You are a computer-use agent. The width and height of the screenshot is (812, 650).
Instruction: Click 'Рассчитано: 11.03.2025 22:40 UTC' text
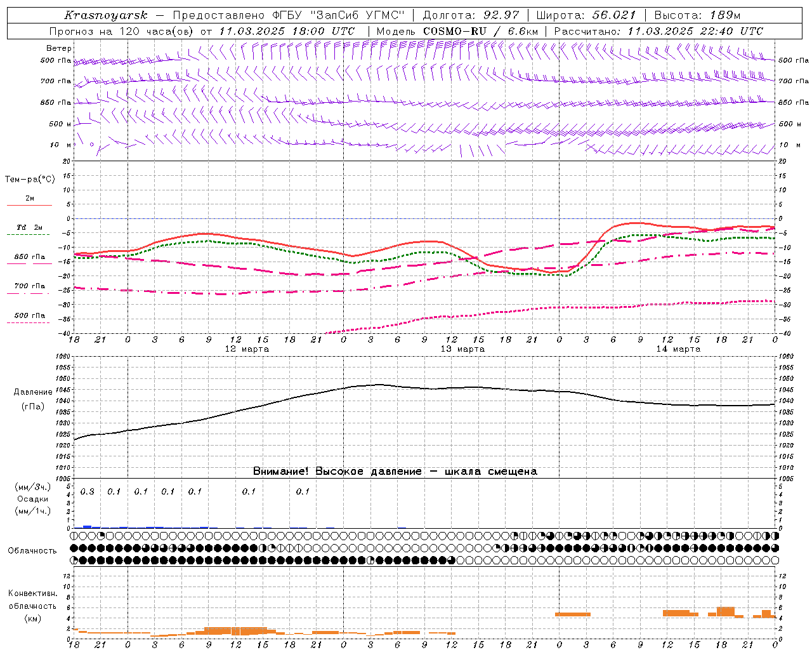658,31
